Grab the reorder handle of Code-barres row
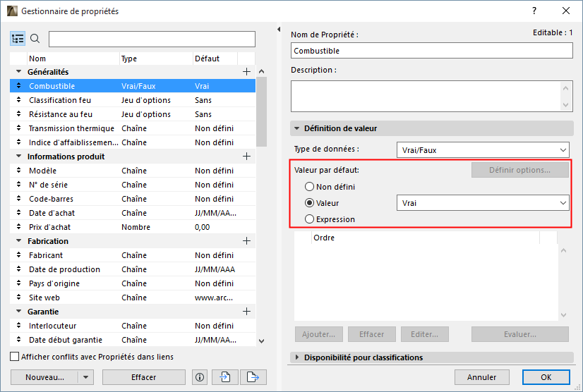 [x=18, y=199]
